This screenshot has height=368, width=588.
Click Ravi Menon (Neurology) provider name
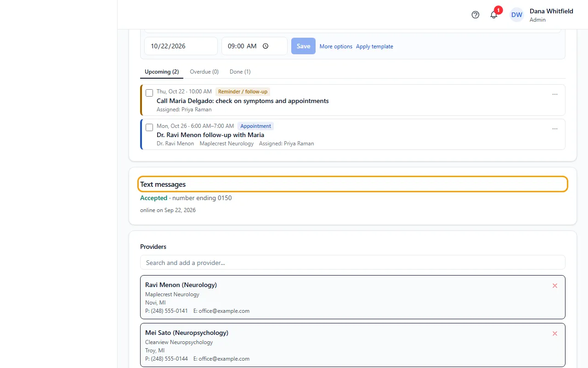[181, 285]
